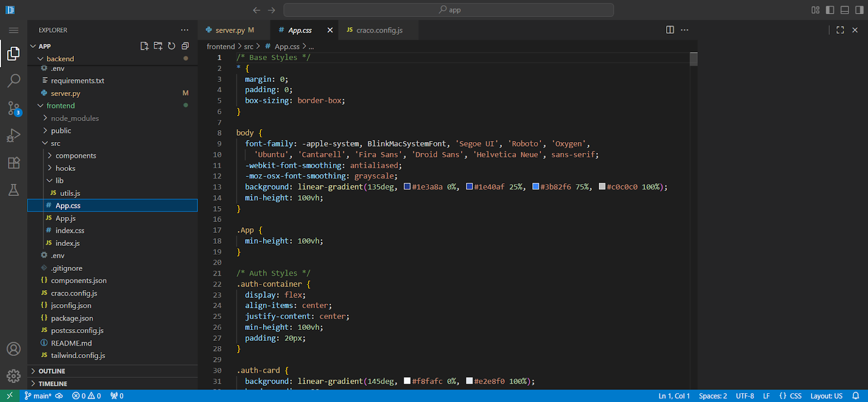Toggle full screen for the editor panel
This screenshot has height=402, width=868.
point(840,30)
